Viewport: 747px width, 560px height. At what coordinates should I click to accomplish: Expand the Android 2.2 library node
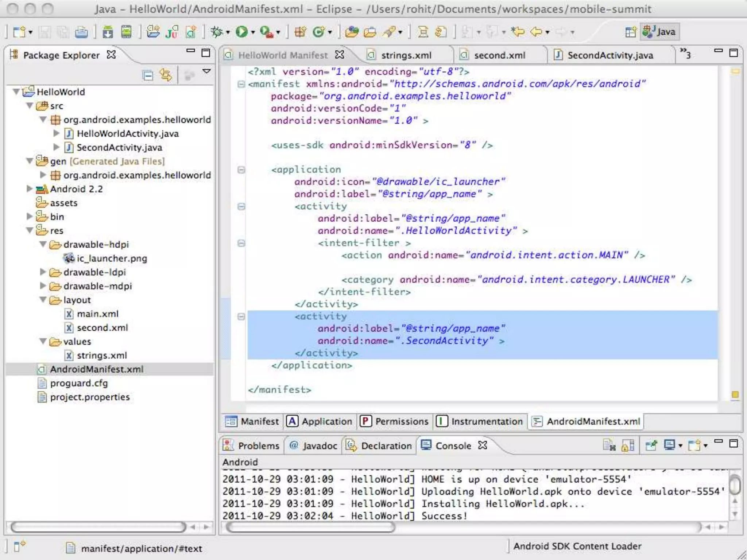click(x=30, y=188)
